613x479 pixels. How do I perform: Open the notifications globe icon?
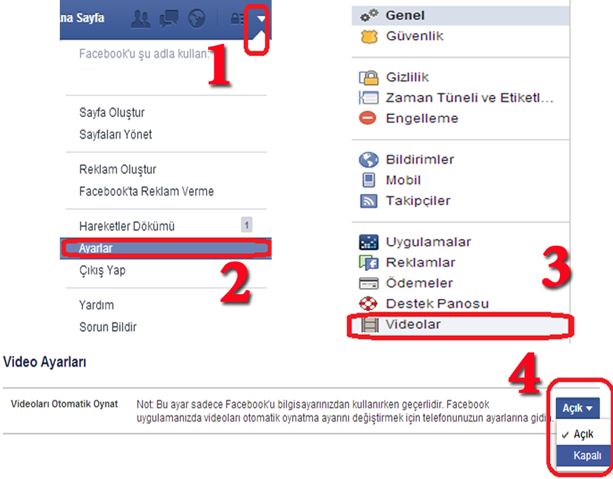[197, 18]
